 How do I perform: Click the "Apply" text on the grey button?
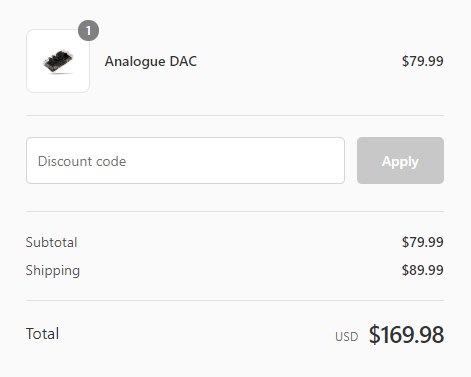[400, 162]
